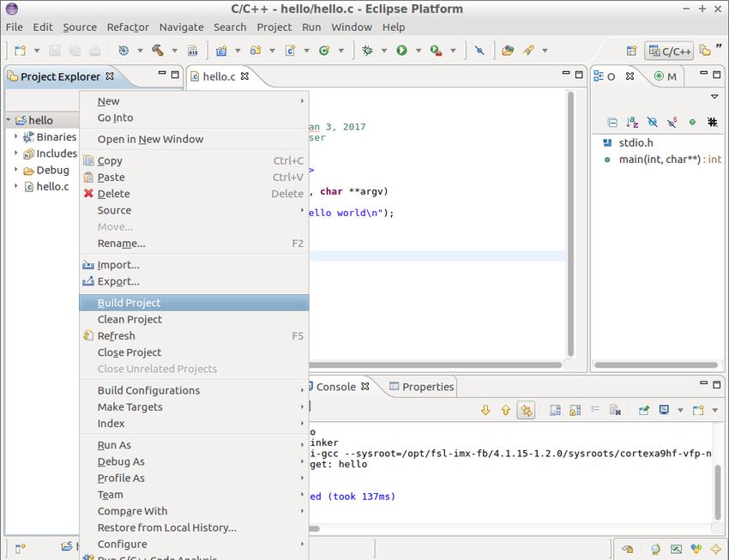Click the New C++ Class toolbar icon
Image resolution: width=729 pixels, height=560 pixels.
(x=324, y=51)
